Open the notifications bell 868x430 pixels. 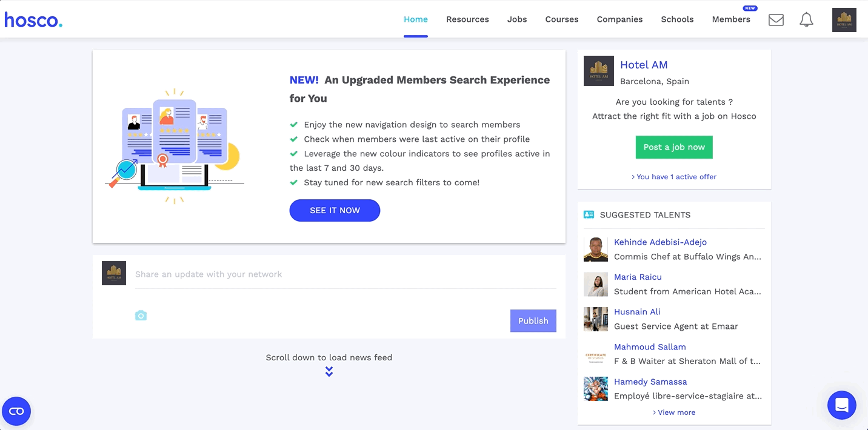click(x=806, y=20)
